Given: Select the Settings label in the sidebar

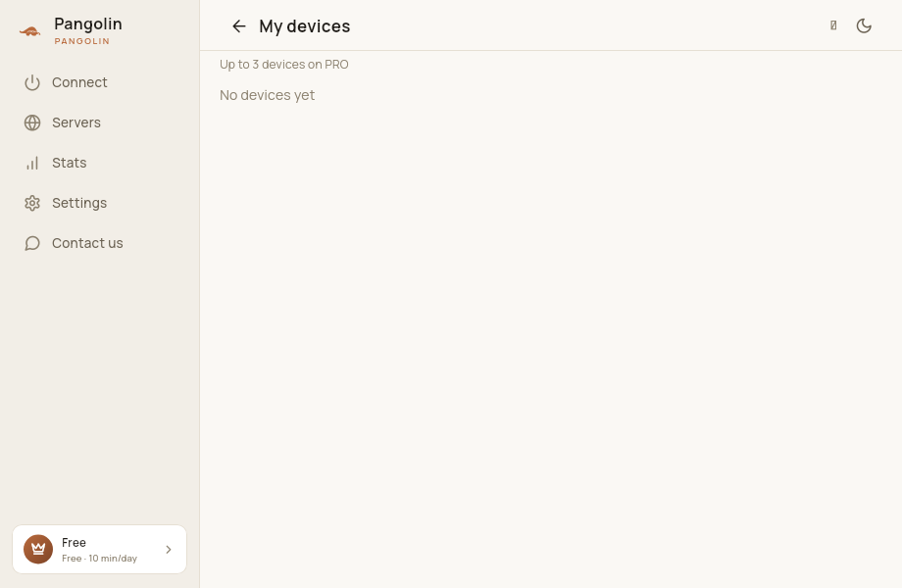Looking at the screenshot, I should coord(79,204).
